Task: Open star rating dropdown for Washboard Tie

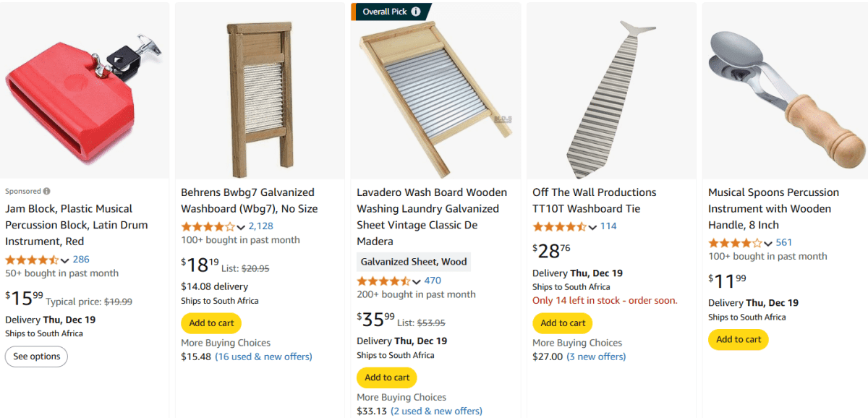Action: pos(592,226)
